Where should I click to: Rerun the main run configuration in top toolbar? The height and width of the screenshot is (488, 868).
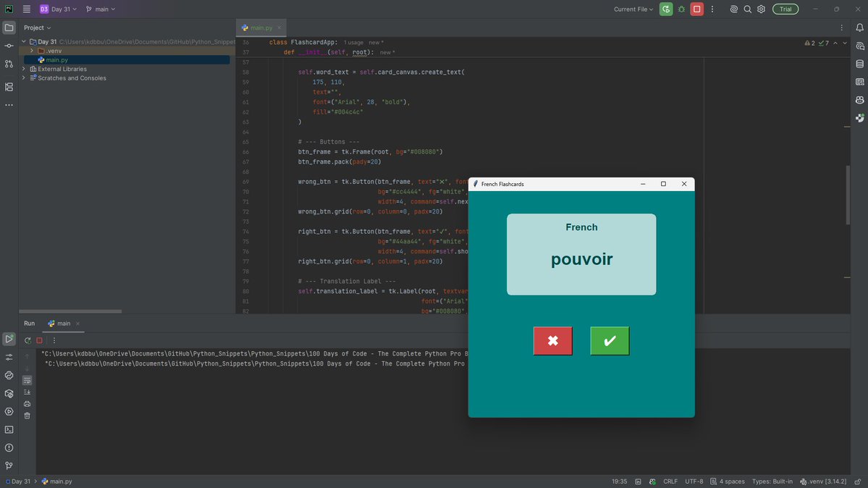point(666,9)
